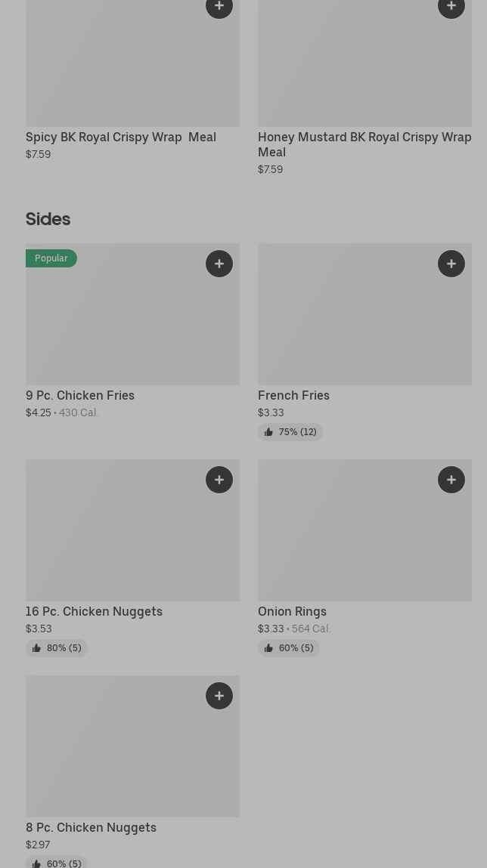Open Spicy BK Royal Crispy Wrap Meal
487x868 pixels.
pos(121,137)
